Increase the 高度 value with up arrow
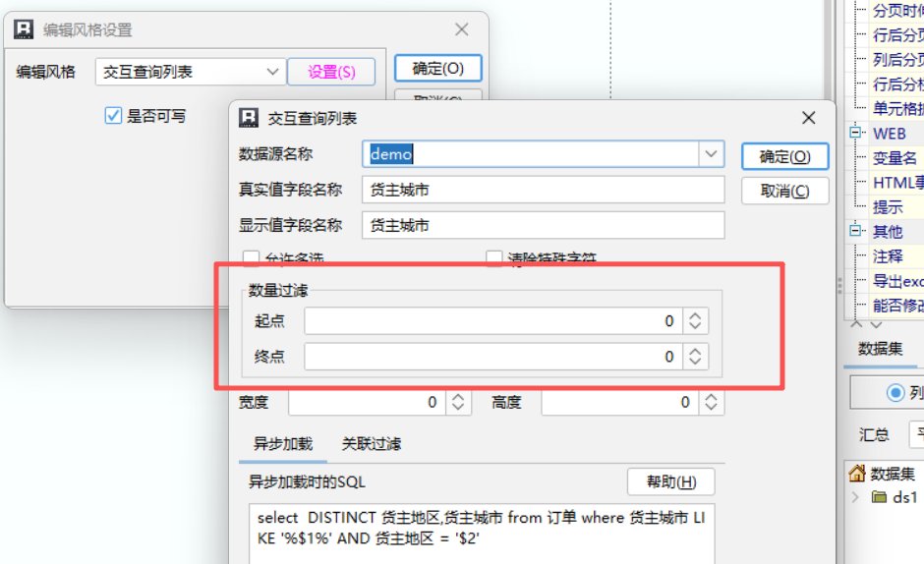The height and width of the screenshot is (564, 924). tap(712, 397)
